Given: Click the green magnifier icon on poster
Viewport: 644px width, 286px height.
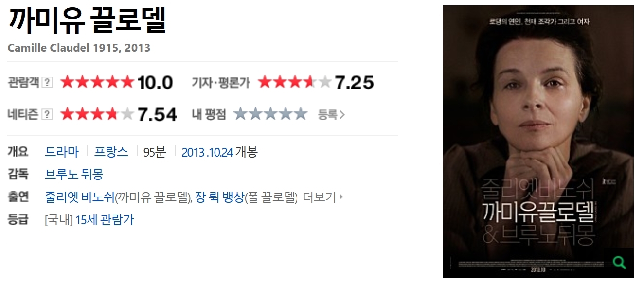Looking at the screenshot, I should click(x=619, y=263).
